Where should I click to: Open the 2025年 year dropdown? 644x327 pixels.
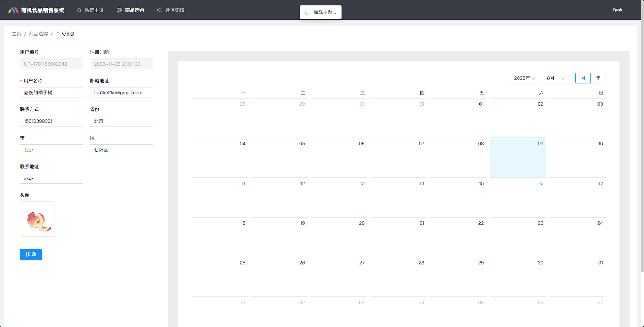525,78
